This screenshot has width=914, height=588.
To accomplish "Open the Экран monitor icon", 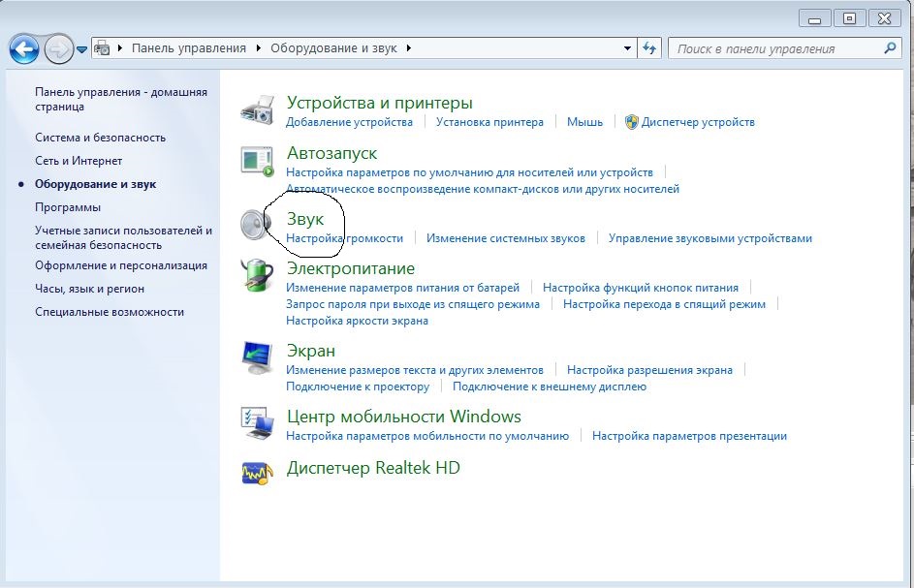I will pyautogui.click(x=257, y=357).
